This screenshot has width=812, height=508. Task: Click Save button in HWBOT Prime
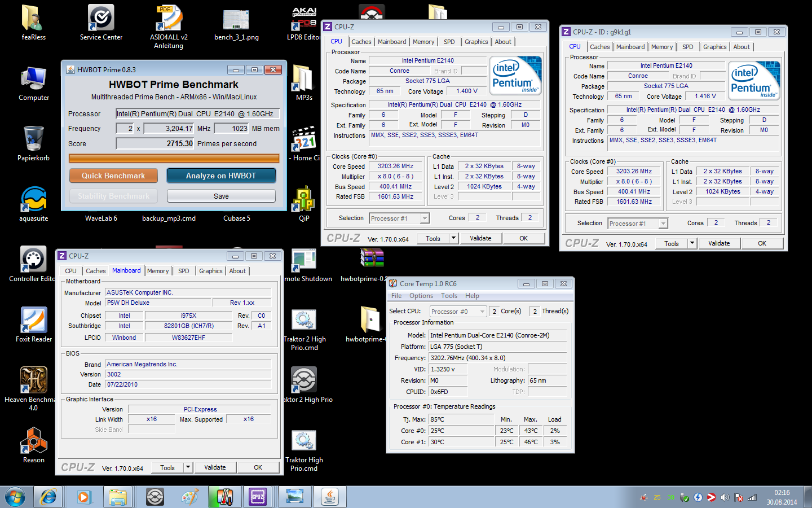(221, 196)
